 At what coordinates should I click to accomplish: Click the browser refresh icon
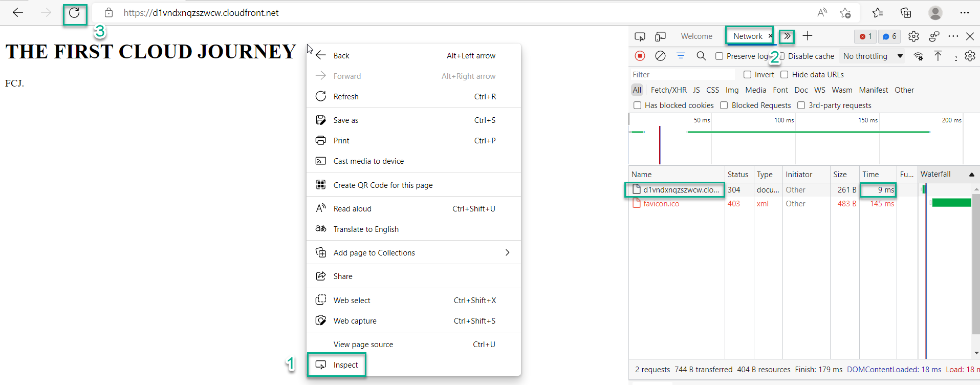tap(74, 13)
